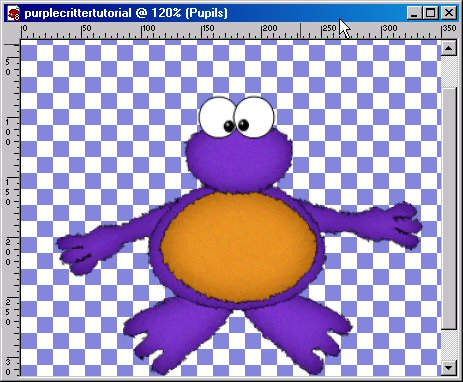Click the critter's left white eyeball
The image size is (463, 382).
click(218, 116)
